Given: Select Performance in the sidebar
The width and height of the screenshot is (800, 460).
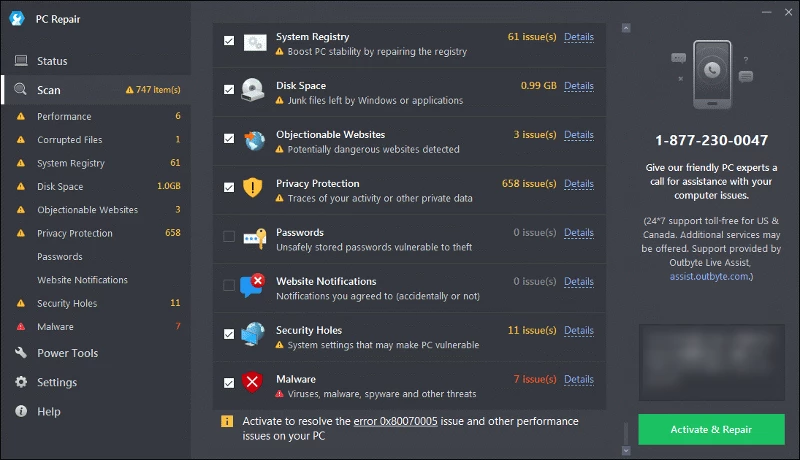Looking at the screenshot, I should (x=96, y=116).
